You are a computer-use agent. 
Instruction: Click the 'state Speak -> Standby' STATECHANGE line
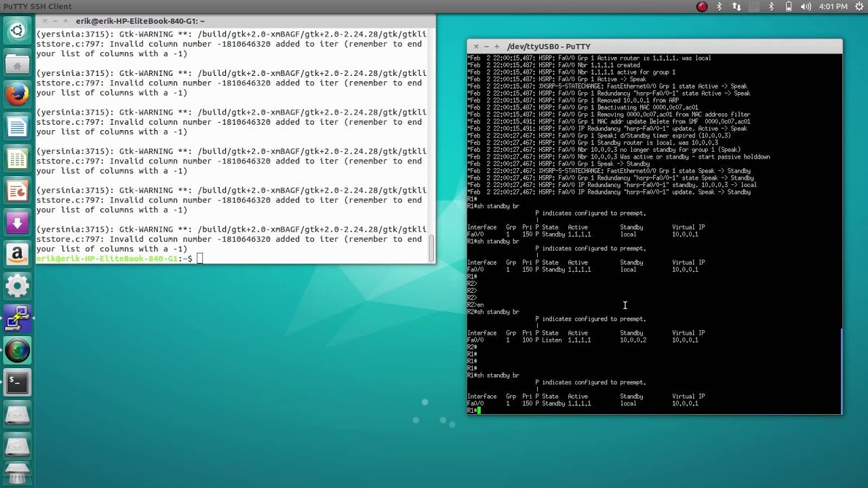[x=609, y=171]
